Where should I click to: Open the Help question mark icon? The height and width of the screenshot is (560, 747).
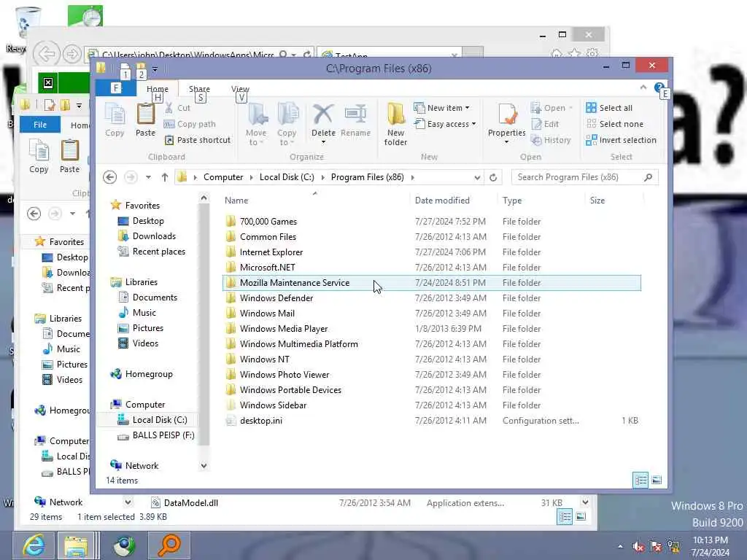[x=659, y=87]
